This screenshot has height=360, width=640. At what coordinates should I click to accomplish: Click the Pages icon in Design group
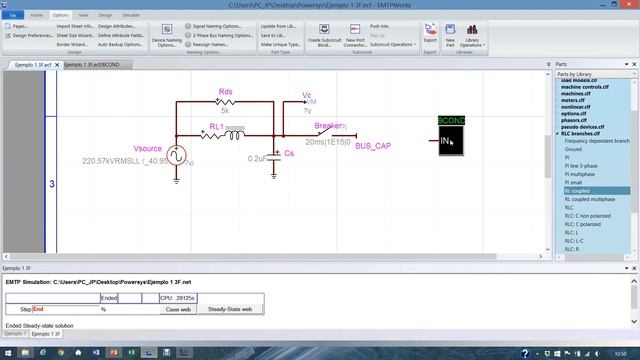[8, 26]
